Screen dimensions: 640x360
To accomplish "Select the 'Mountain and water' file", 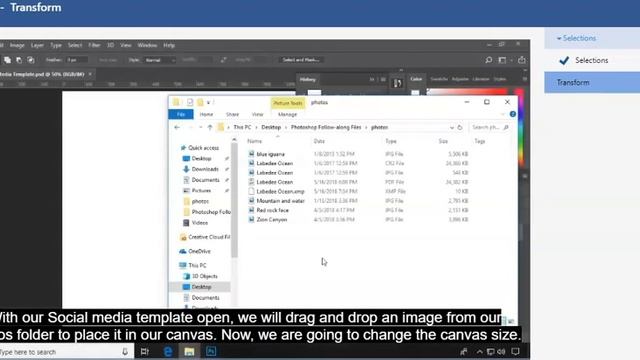I will (280, 201).
